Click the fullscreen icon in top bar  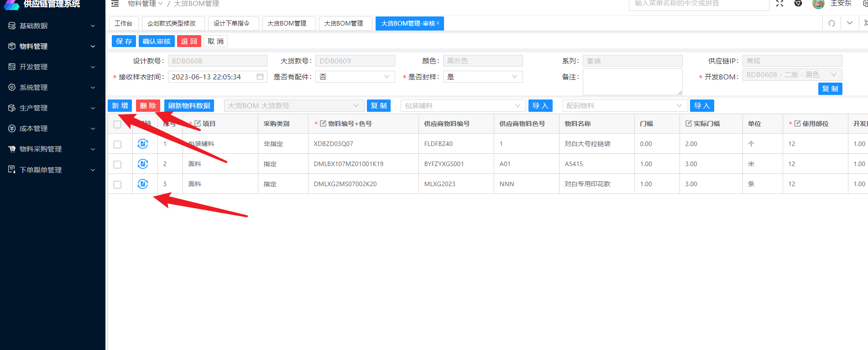[779, 4]
